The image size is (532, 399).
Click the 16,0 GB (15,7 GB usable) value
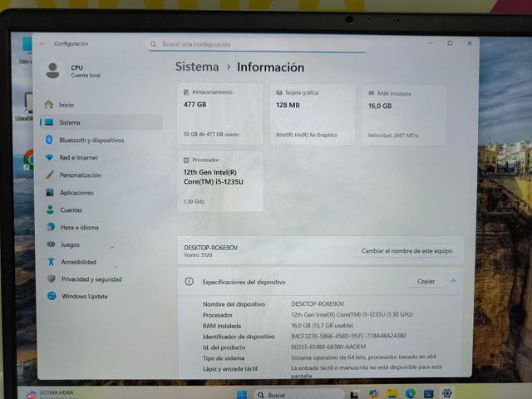(x=322, y=325)
